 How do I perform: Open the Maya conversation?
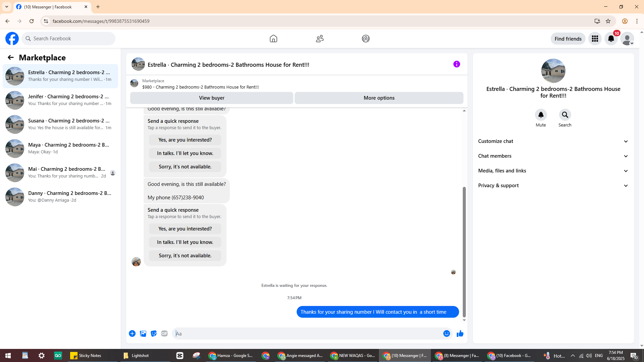click(x=60, y=149)
